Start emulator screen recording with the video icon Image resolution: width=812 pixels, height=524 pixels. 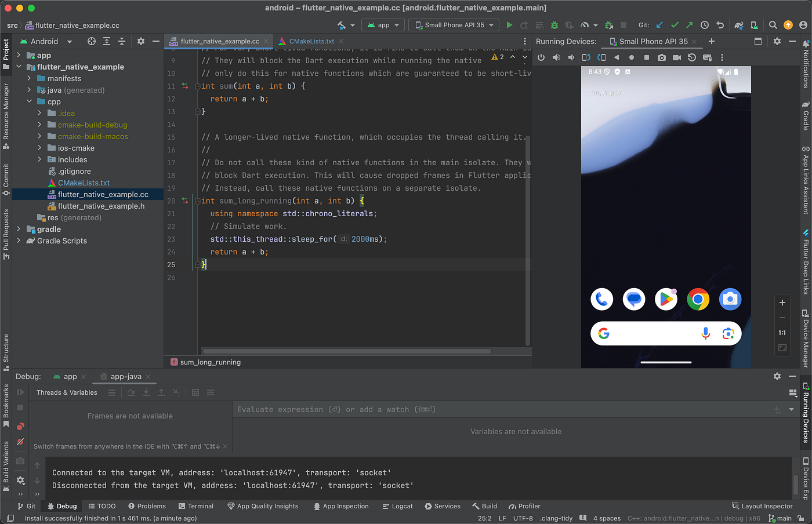pos(676,57)
